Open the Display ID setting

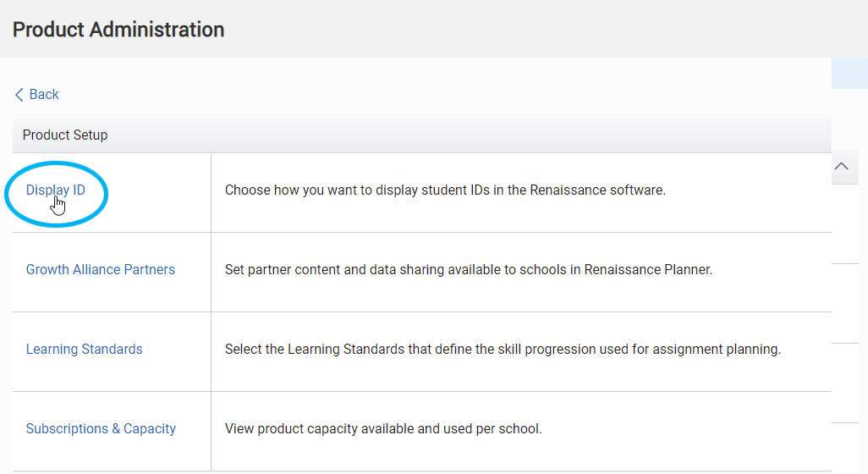pos(55,190)
